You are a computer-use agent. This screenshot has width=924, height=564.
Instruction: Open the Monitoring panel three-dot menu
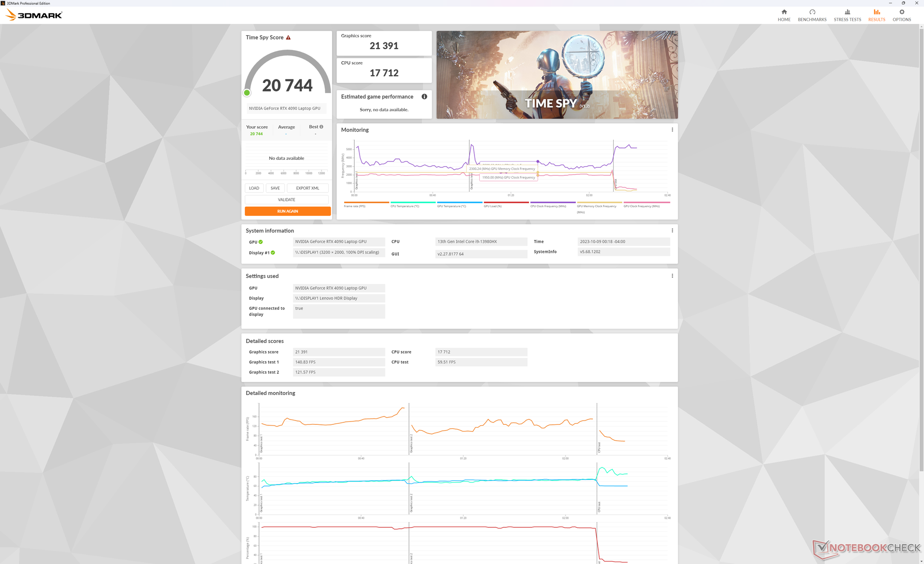672,130
